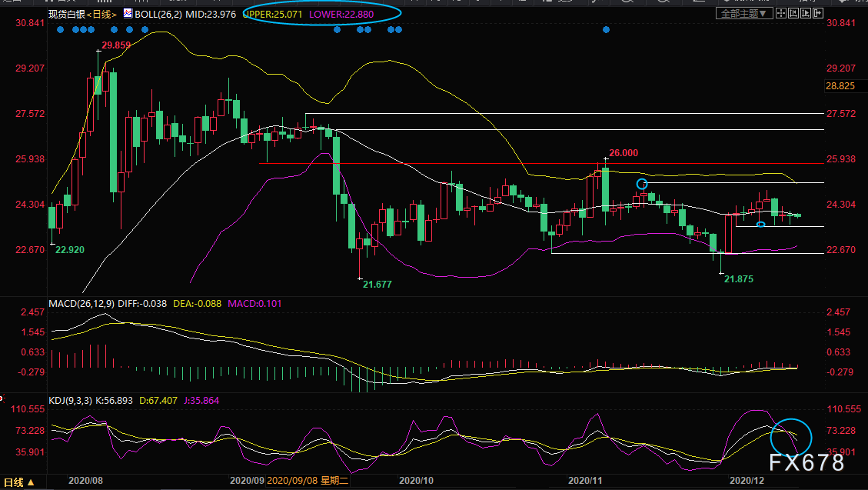Change period via <日线> label
Screen dimensions: 868x490
point(101,14)
